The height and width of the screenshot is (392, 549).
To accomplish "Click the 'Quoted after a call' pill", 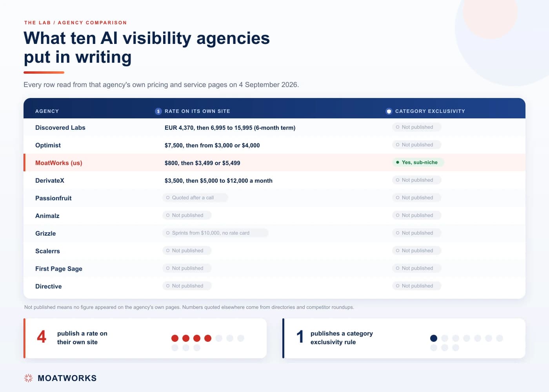I will 195,198.
